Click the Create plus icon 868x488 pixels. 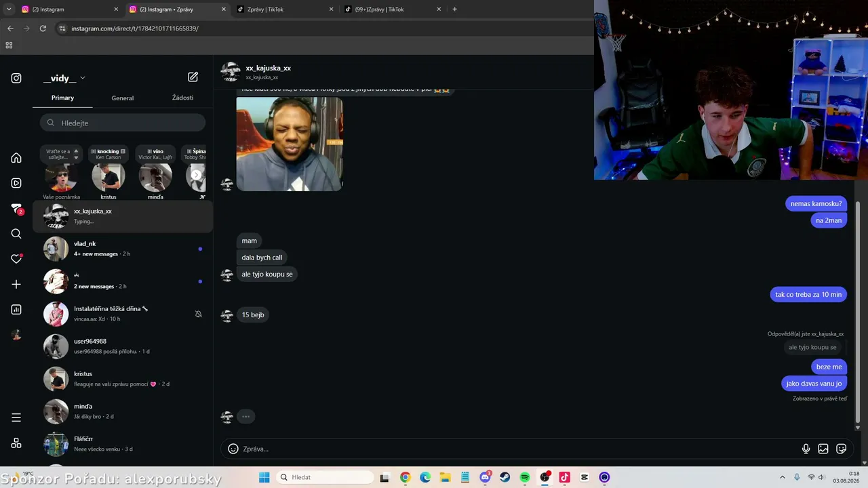tap(16, 284)
